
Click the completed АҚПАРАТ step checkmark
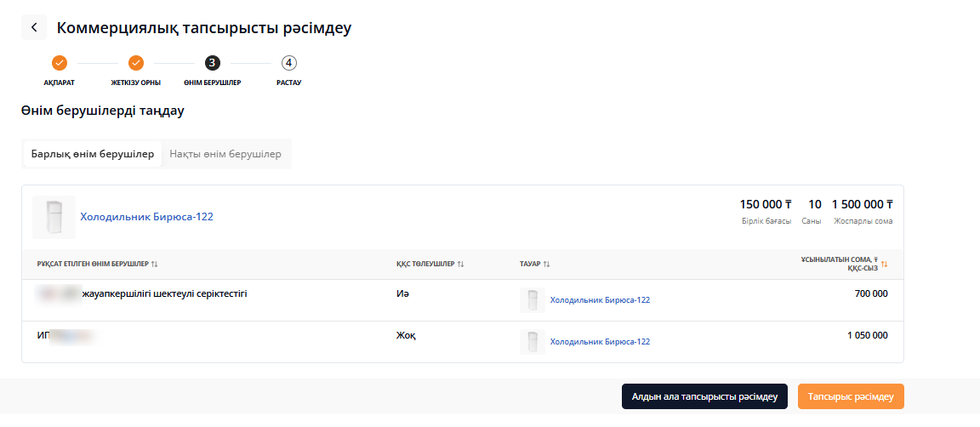tap(60, 63)
